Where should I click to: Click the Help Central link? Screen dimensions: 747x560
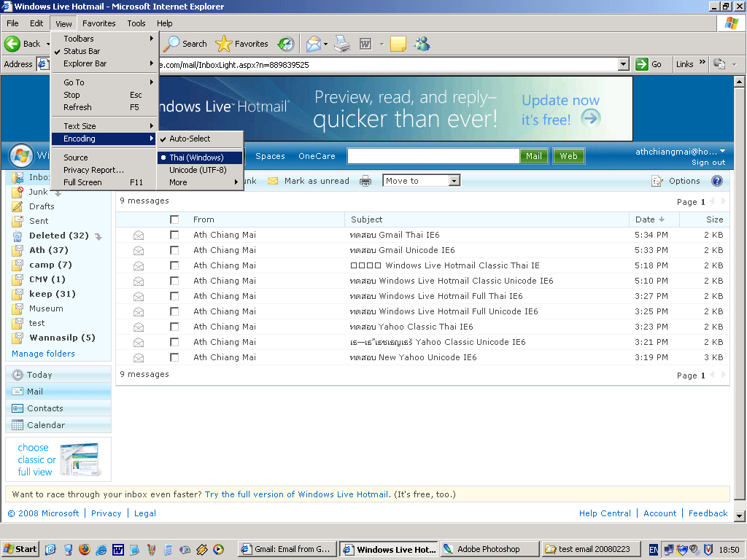[605, 513]
